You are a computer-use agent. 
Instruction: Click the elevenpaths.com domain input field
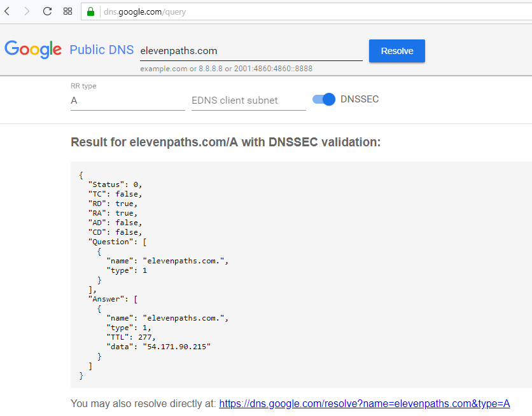[x=251, y=51]
